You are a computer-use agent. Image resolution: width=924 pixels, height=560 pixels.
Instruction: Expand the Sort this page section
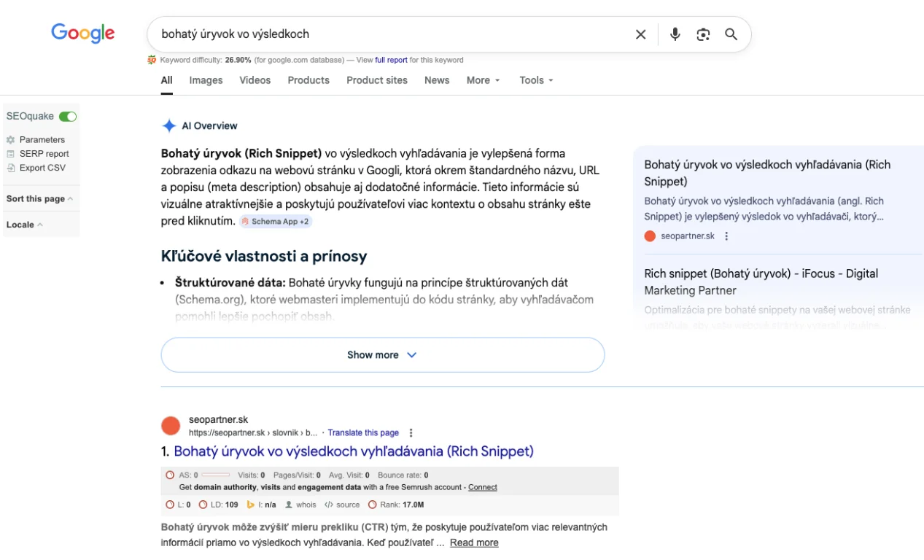(39, 199)
